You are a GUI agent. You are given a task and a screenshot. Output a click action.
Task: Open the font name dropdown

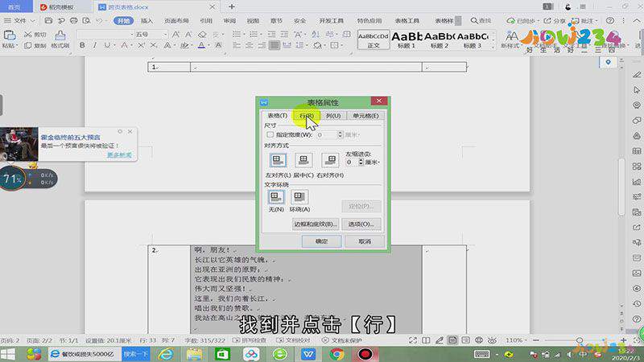click(x=132, y=35)
